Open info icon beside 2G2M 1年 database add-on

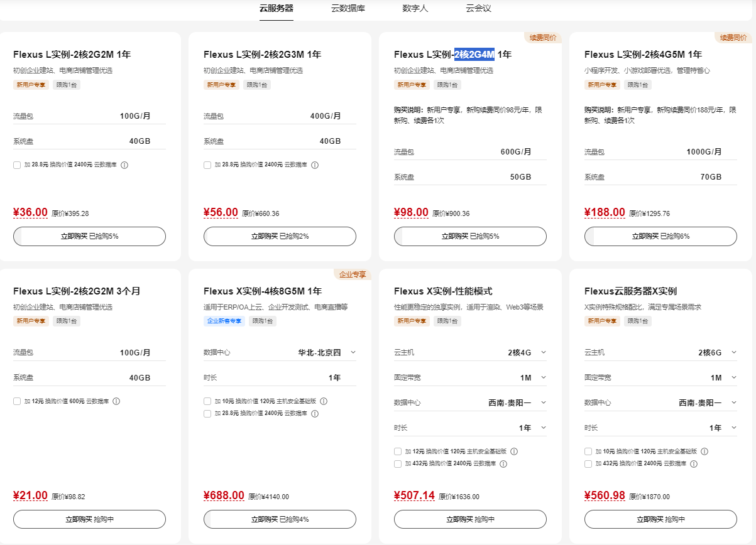pyautogui.click(x=124, y=165)
